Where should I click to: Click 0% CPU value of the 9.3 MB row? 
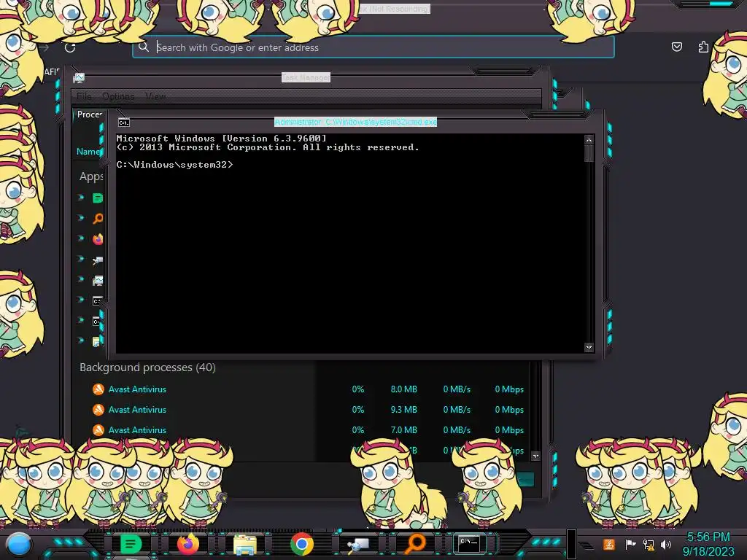coord(357,410)
